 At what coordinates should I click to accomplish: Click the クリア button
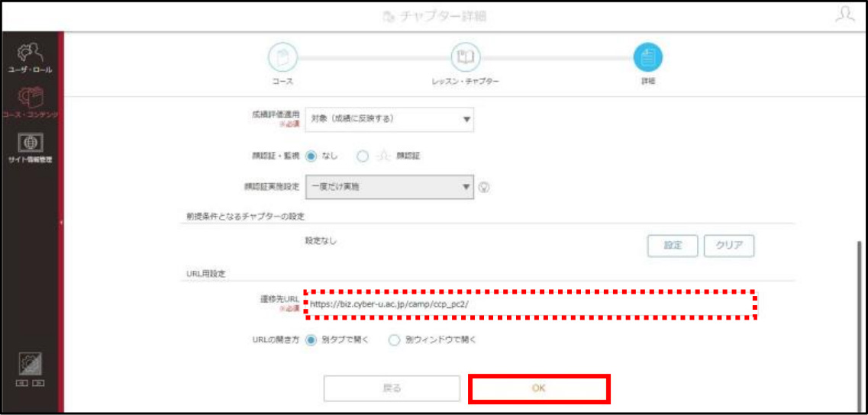coord(729,246)
